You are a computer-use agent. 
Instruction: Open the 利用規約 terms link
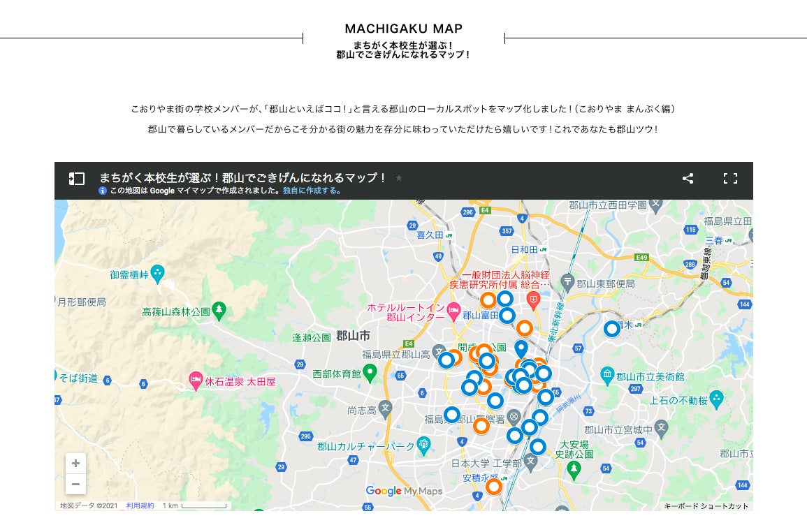click(x=140, y=505)
